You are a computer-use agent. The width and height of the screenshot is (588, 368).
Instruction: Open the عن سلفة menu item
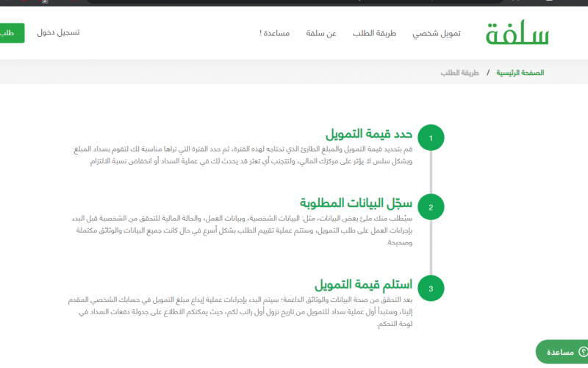(x=321, y=33)
